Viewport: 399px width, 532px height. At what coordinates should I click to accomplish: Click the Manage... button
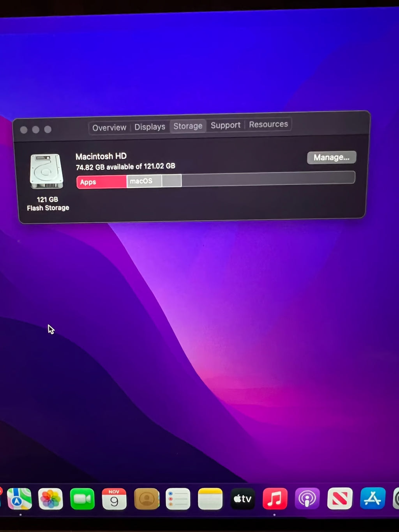pyautogui.click(x=331, y=157)
